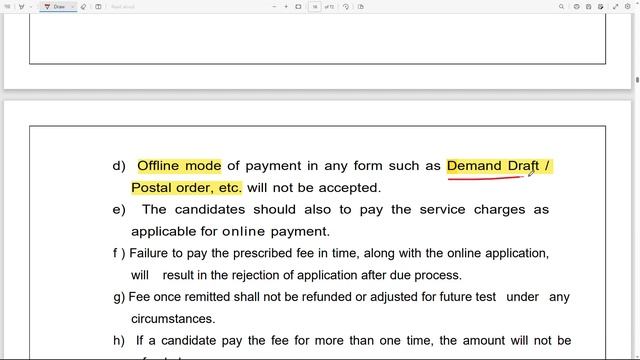640x360 pixels.
Task: Zoom in with the plus button
Action: coord(286,7)
